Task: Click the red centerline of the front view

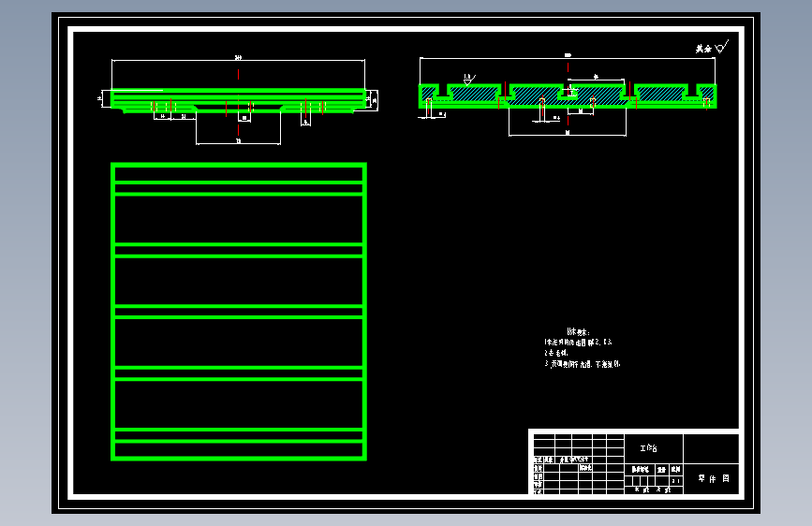Action: (238, 104)
